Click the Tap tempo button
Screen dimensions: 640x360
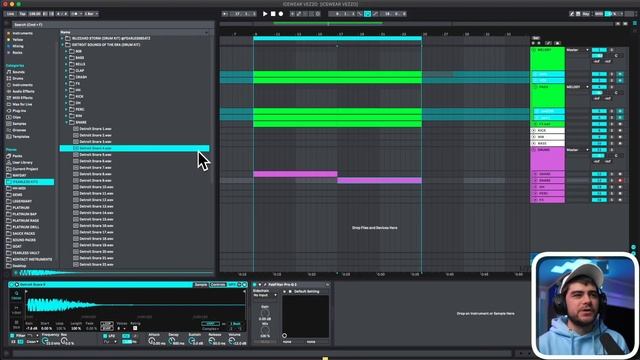[22, 14]
